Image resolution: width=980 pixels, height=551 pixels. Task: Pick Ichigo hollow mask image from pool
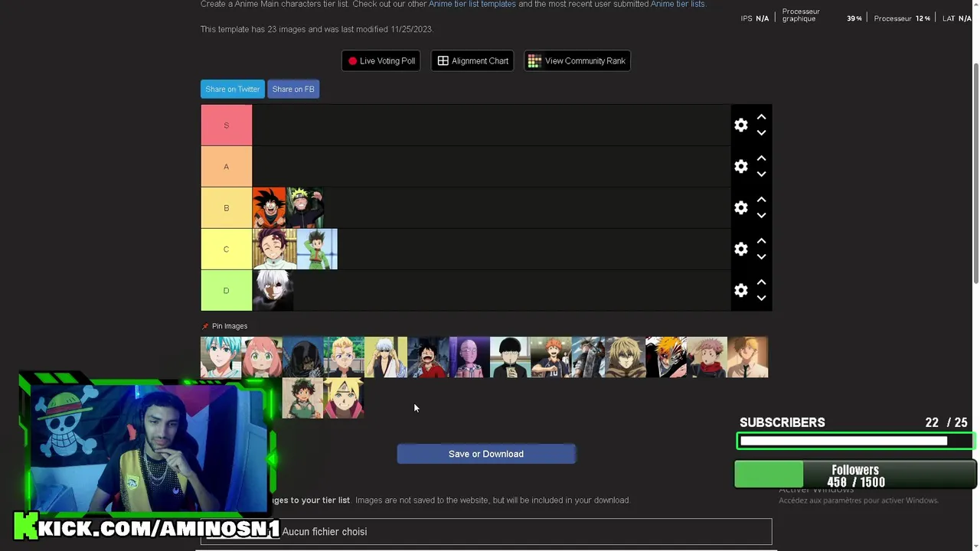pyautogui.click(x=665, y=357)
